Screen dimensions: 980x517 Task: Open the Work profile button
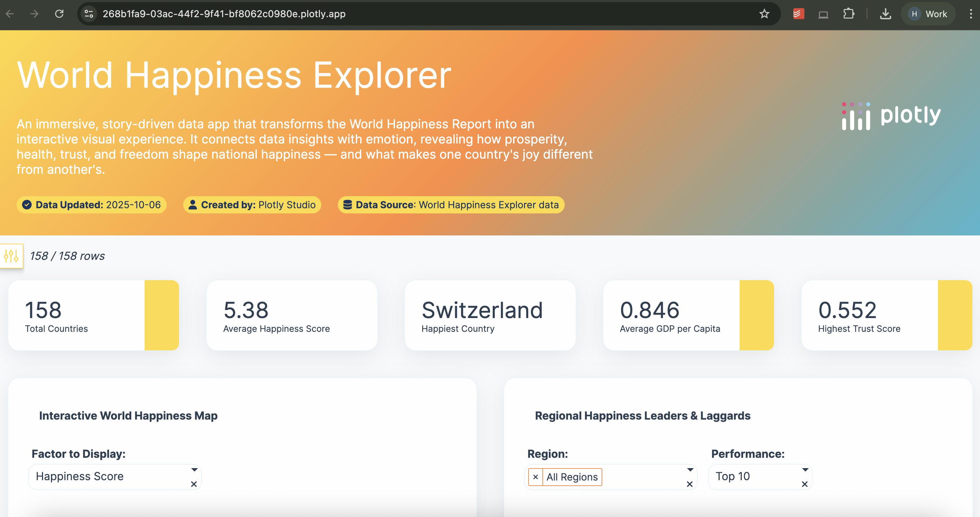928,14
